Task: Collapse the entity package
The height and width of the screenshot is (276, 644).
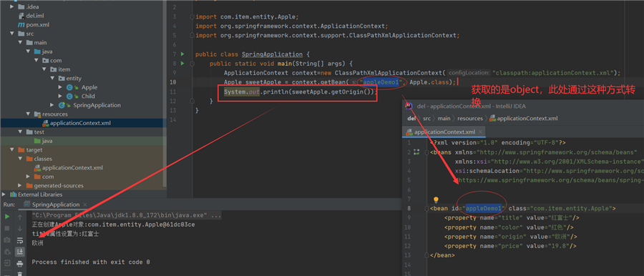Action: click(x=52, y=79)
